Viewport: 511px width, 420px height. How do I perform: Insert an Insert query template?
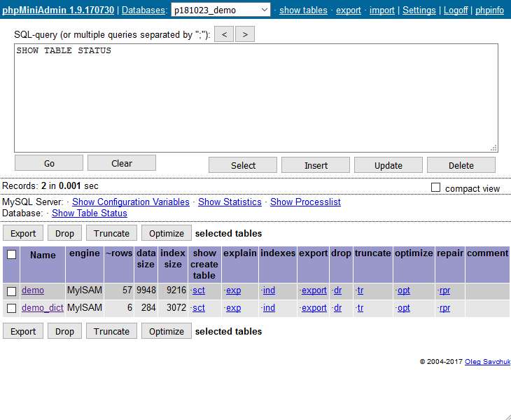click(x=316, y=165)
